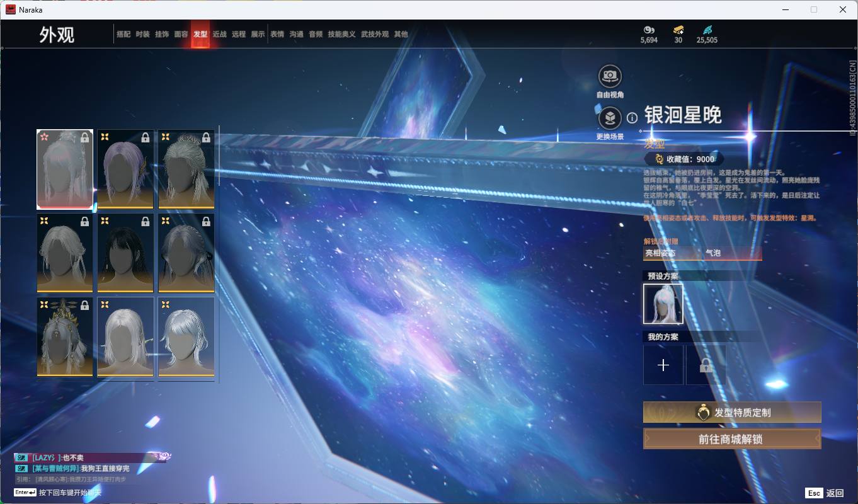858x504 pixels.
Task: Select the purple hairstyle thumbnail
Action: pos(125,169)
